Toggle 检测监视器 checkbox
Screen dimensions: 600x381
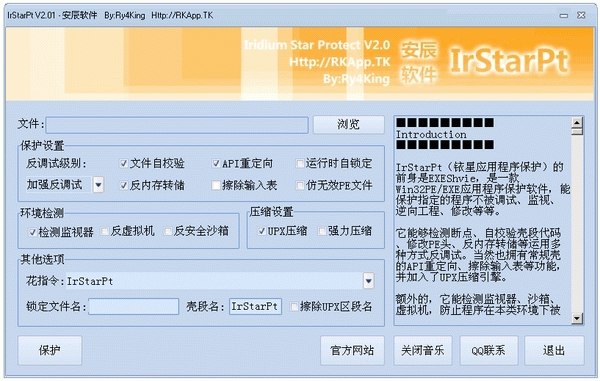point(33,232)
